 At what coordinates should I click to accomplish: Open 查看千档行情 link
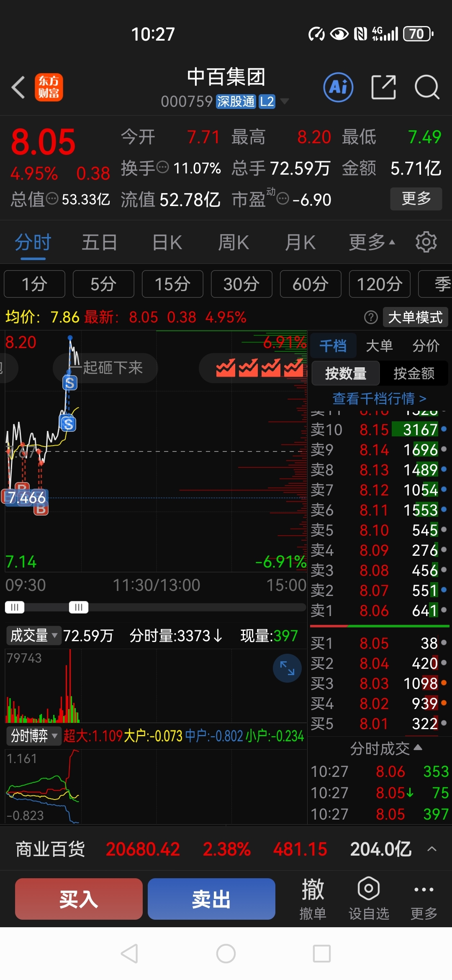pyautogui.click(x=379, y=398)
